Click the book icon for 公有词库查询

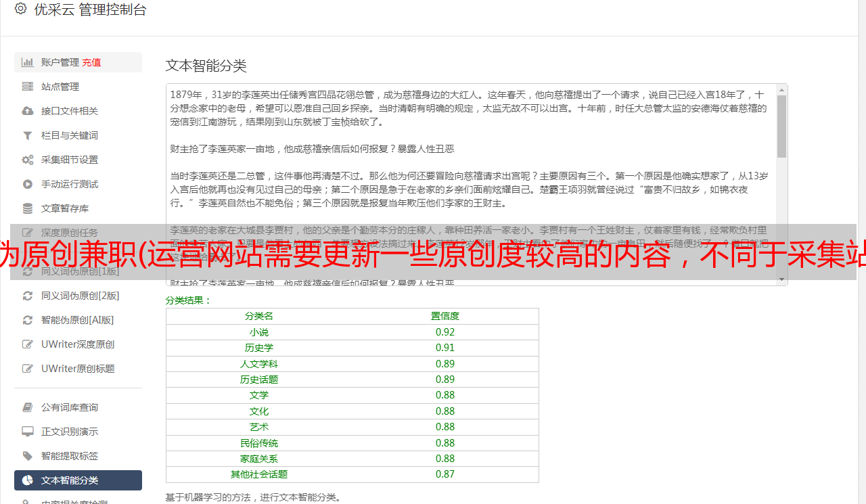pos(28,407)
